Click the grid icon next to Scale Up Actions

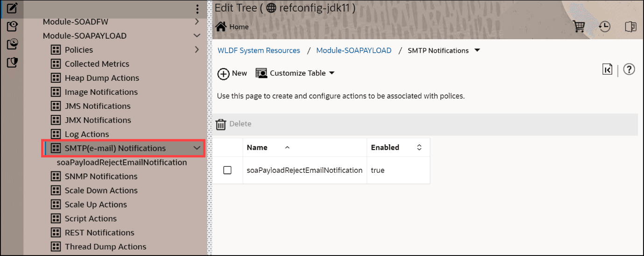56,205
